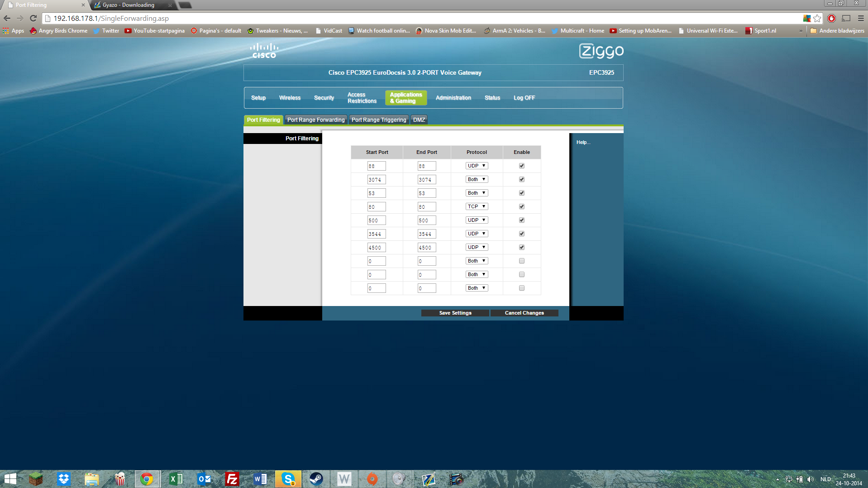The height and width of the screenshot is (488, 868).
Task: Click the End Port field containing 4500
Action: [427, 248]
